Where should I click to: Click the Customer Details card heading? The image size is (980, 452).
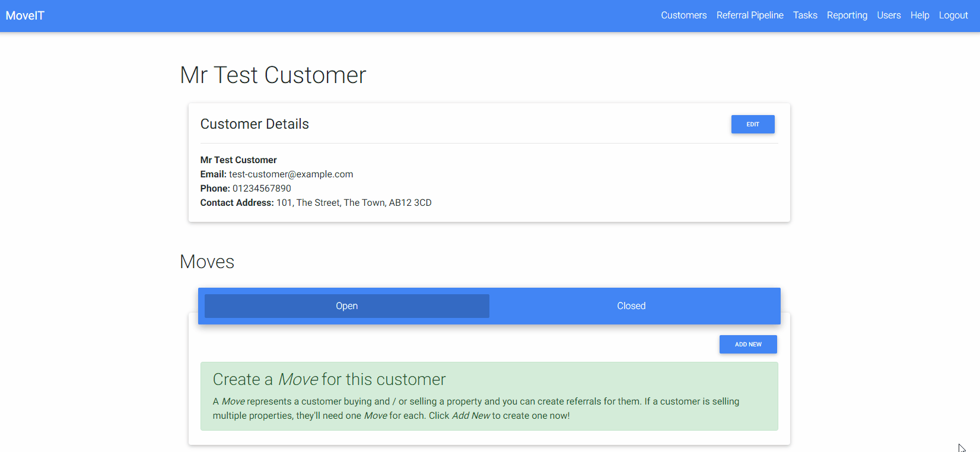[254, 124]
